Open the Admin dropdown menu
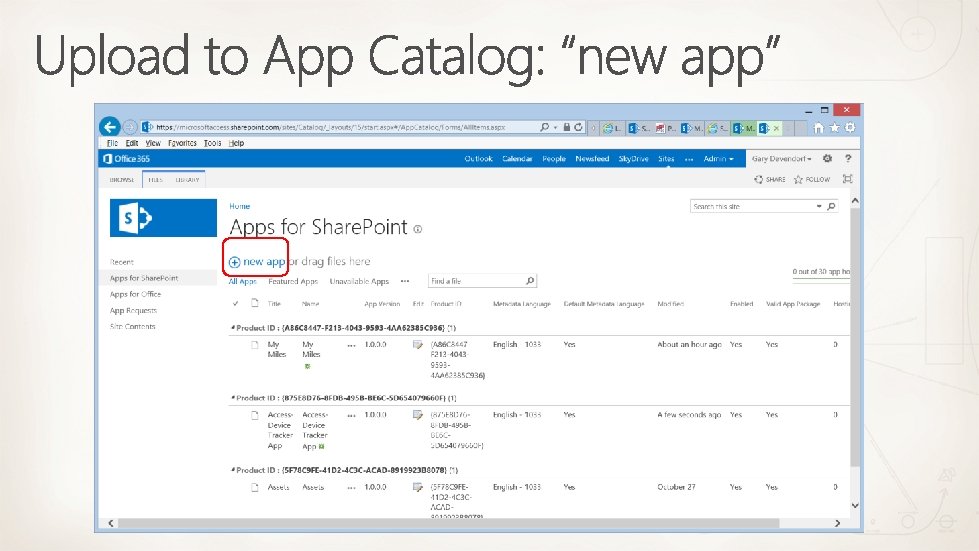979x551 pixels. [x=719, y=159]
